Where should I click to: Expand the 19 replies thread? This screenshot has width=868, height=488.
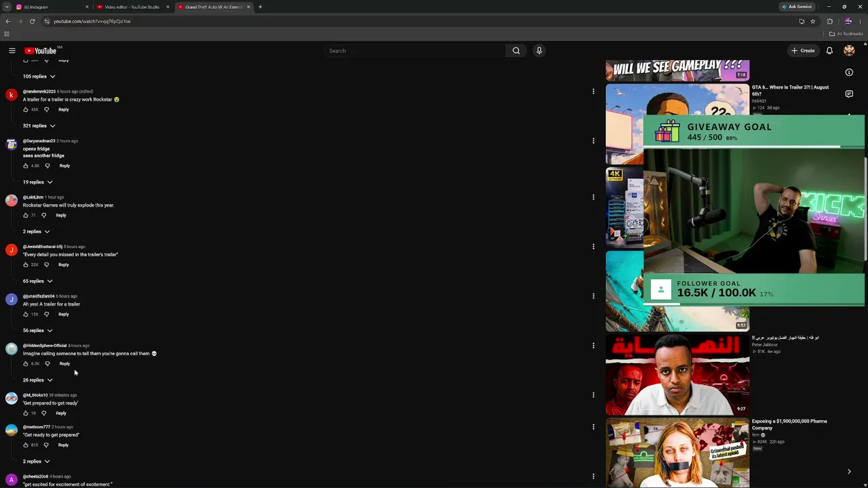pos(38,182)
